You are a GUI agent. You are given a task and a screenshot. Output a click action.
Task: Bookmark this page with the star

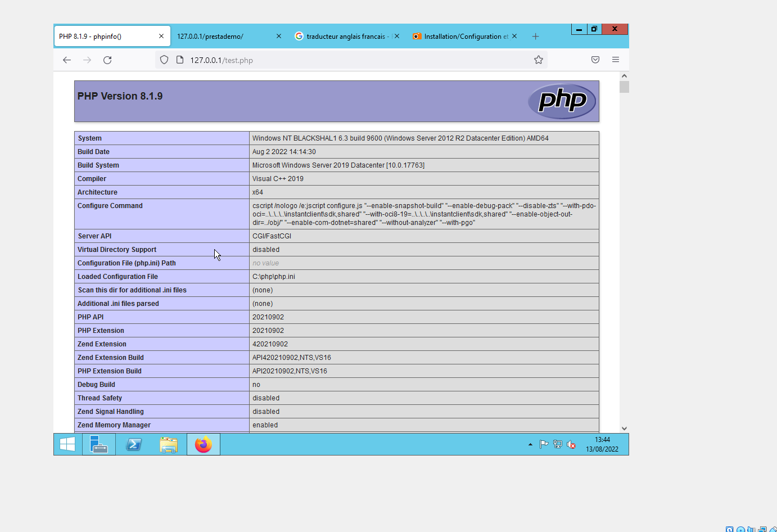(539, 60)
